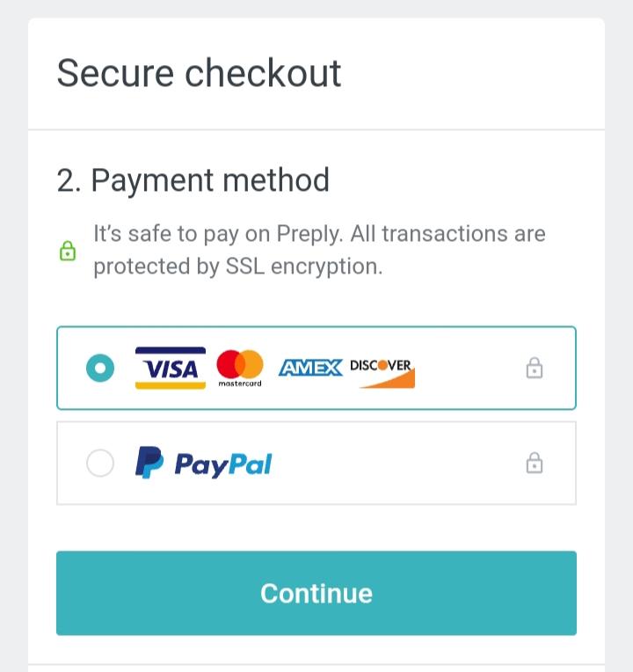This screenshot has width=633, height=672.
Task: Click blank header area right of Secure checkout
Action: coord(475,73)
